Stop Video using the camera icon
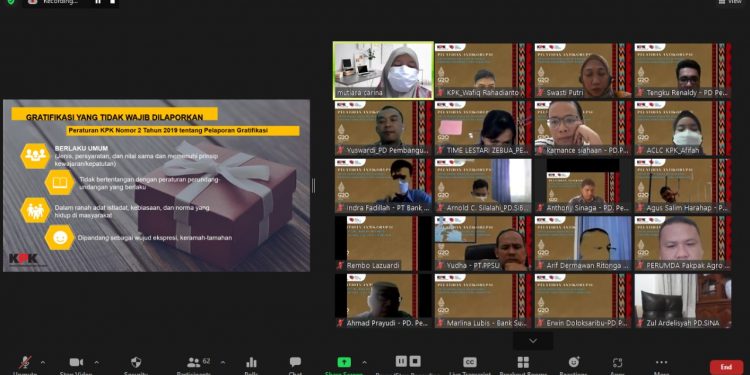Screen dimensions: 750x375 click(76, 362)
